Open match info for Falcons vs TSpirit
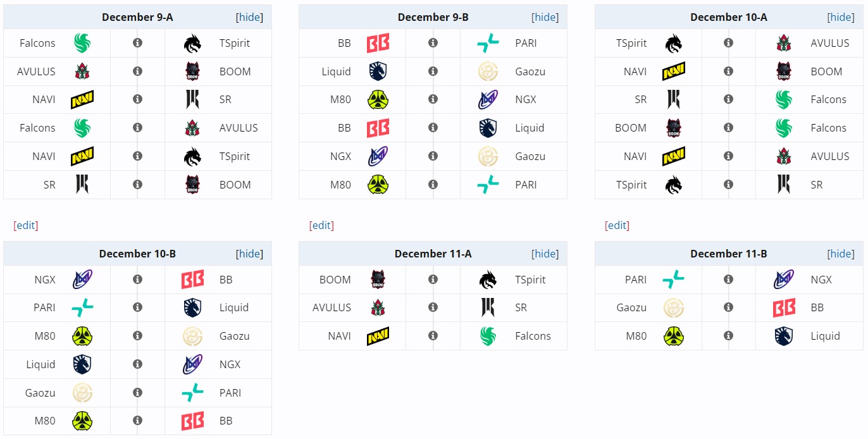Image resolution: width=868 pixels, height=439 pixels. 137,43
